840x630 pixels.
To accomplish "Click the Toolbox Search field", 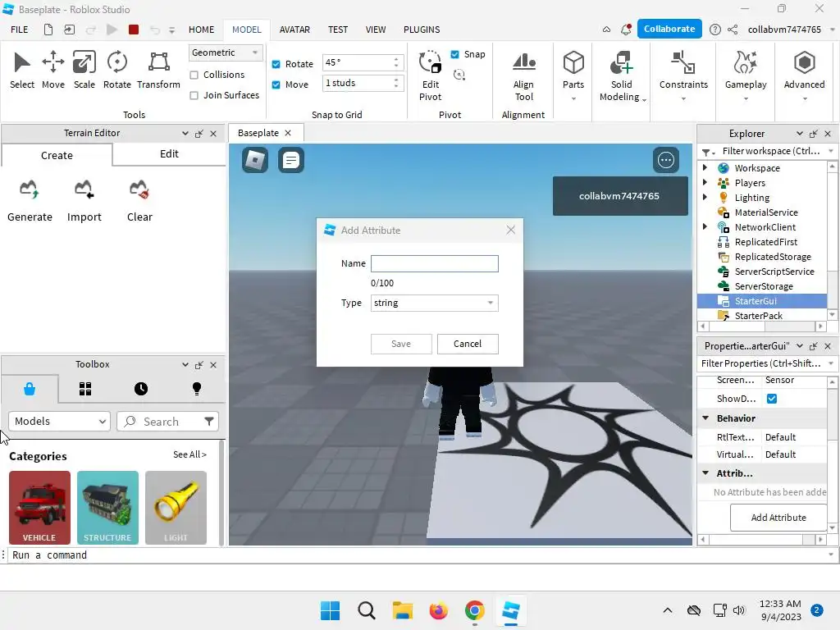I will 167,421.
